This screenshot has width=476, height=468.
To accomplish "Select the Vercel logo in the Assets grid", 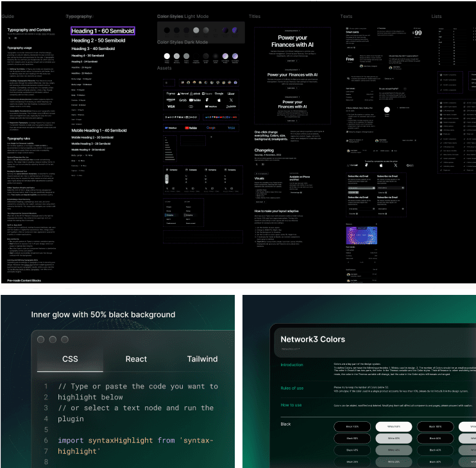I will (x=183, y=94).
